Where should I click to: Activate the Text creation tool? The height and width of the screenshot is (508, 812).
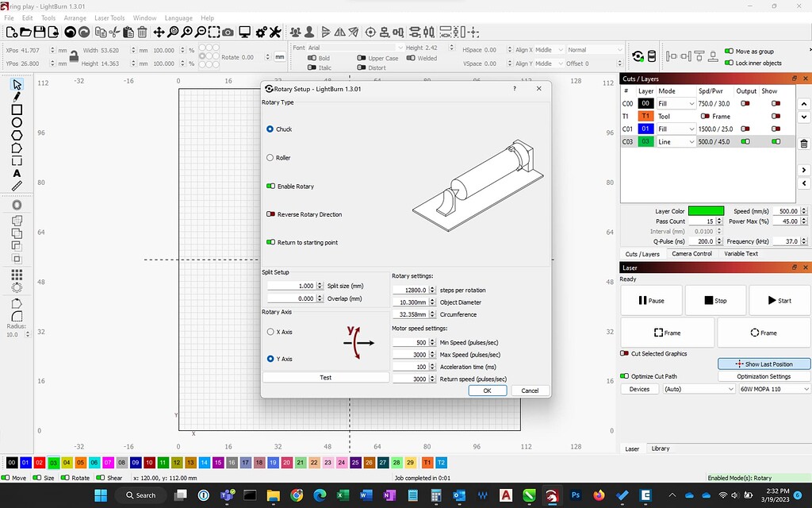coord(17,173)
